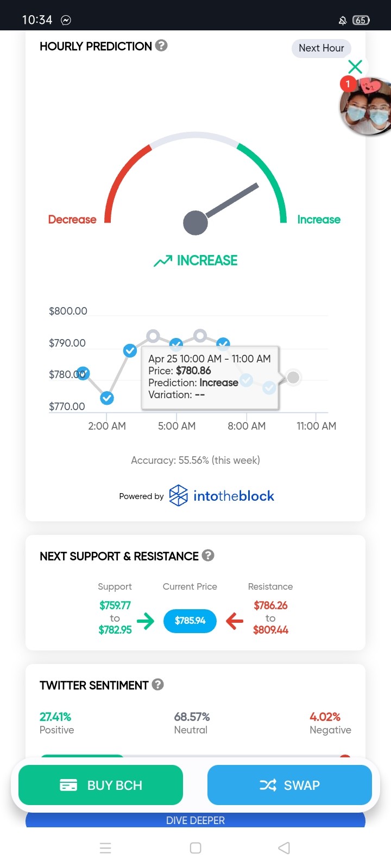Tap the intotheblock logo
This screenshot has height=868, width=391.
(x=221, y=495)
